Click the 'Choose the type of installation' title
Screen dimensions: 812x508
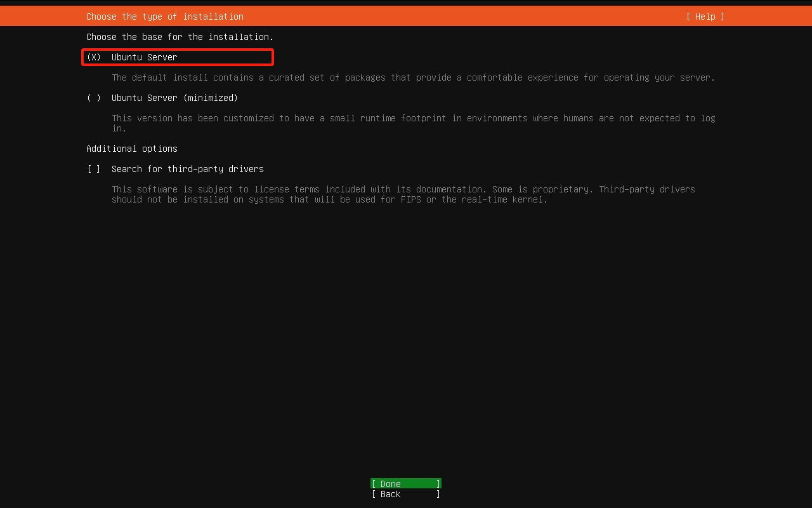[165, 17]
